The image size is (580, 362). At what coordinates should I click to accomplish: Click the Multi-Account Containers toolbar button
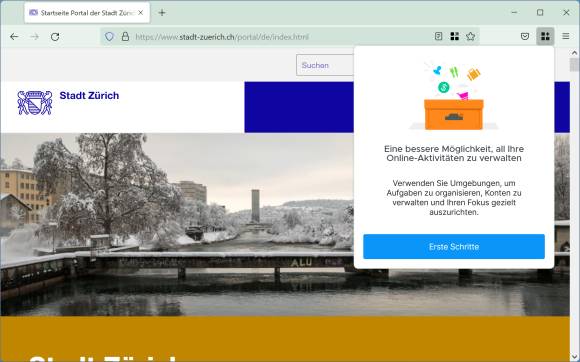click(x=545, y=36)
